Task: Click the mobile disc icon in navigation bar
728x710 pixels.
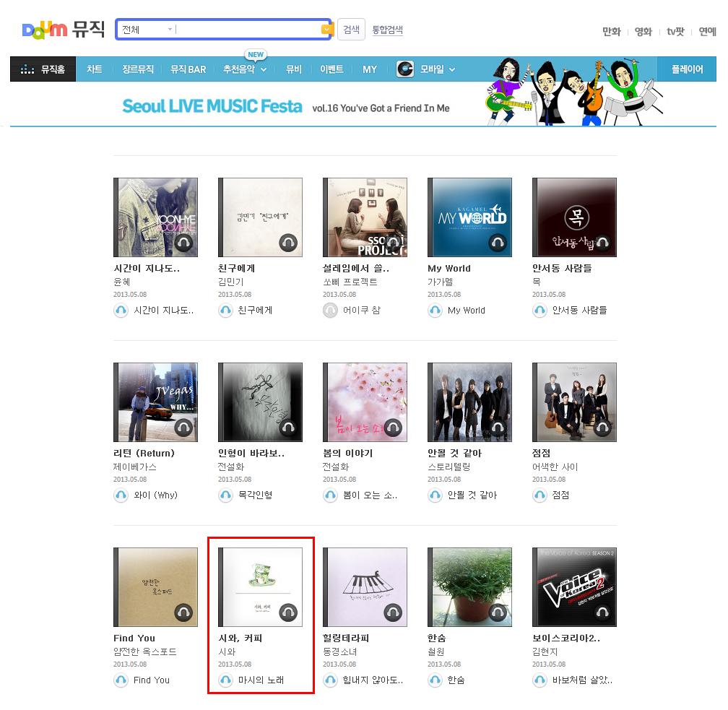Action: click(405, 69)
